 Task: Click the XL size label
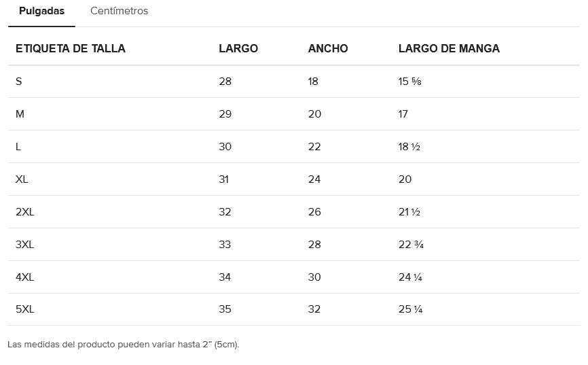point(22,179)
